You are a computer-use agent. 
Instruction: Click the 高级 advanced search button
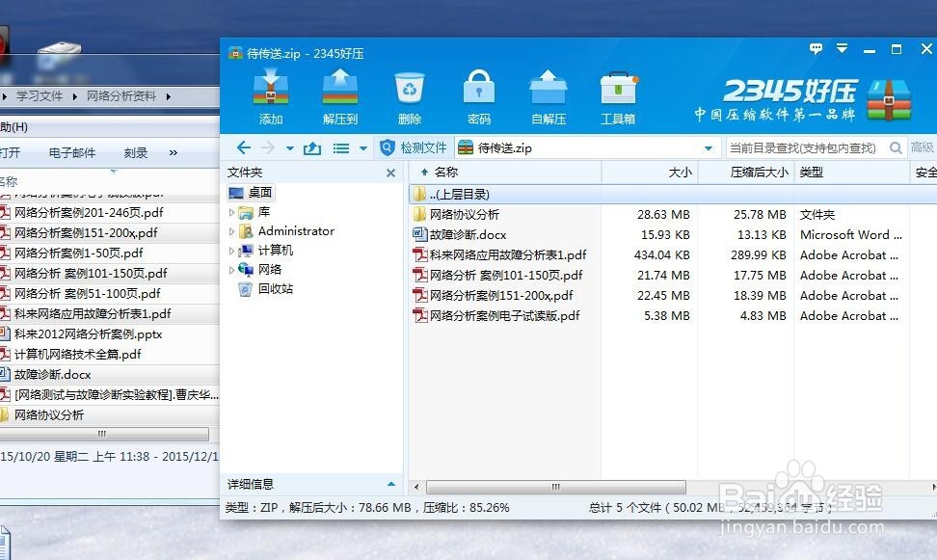click(923, 147)
